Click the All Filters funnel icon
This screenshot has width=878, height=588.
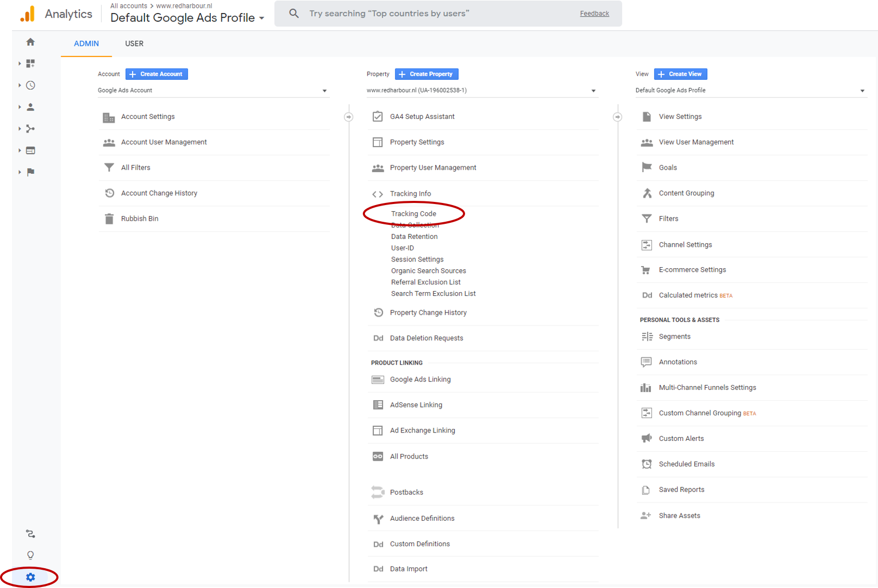click(109, 167)
